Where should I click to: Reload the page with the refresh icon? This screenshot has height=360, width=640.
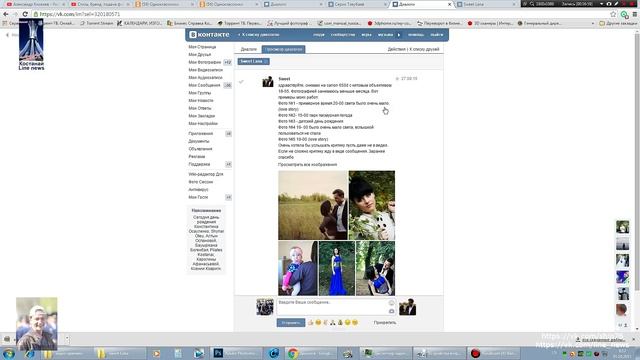[x=25, y=14]
